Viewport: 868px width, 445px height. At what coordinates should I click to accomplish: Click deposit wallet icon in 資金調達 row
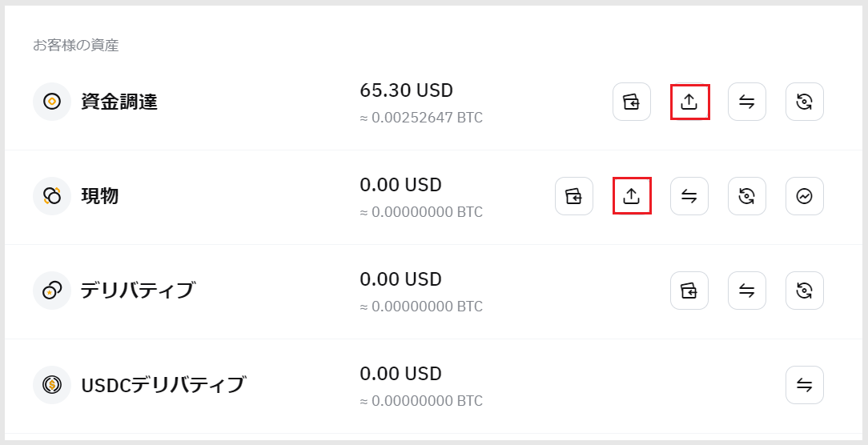point(632,102)
